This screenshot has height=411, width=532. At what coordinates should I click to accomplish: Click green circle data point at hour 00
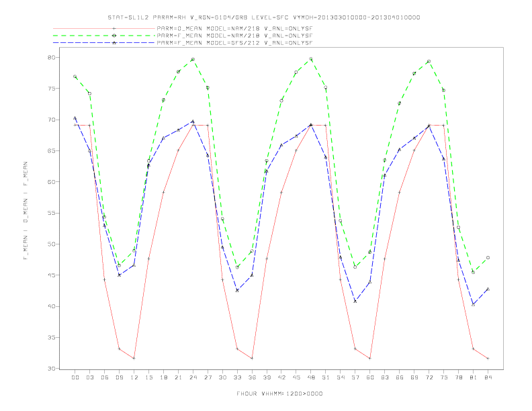tap(75, 77)
